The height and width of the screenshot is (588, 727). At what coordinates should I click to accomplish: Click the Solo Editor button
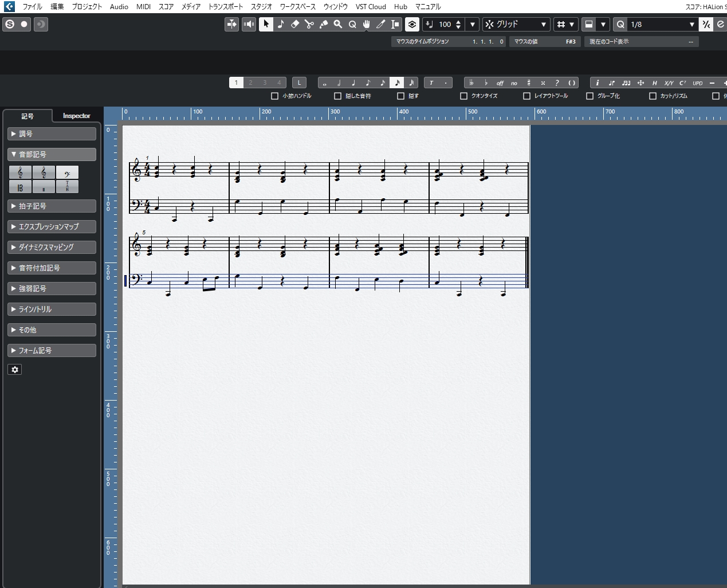[x=10, y=24]
